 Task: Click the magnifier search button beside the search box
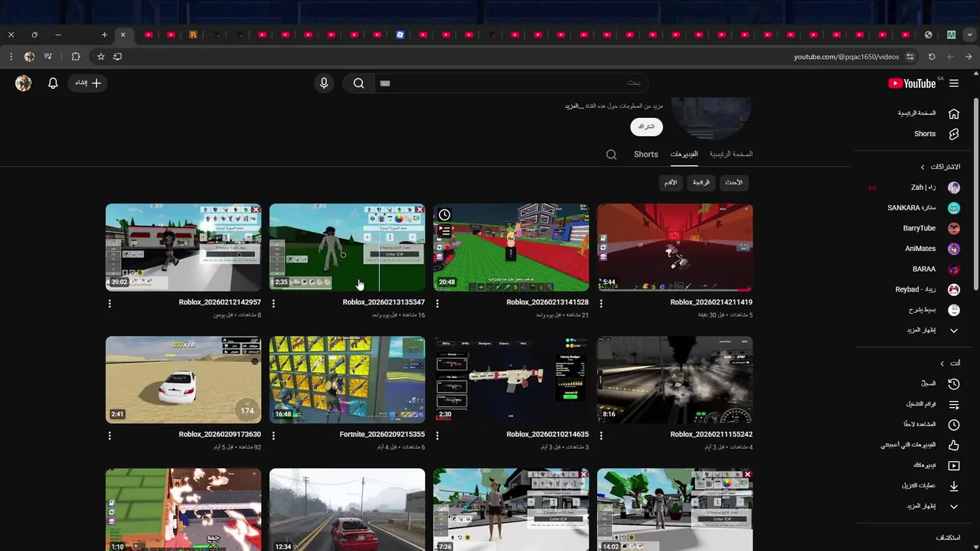click(x=358, y=83)
